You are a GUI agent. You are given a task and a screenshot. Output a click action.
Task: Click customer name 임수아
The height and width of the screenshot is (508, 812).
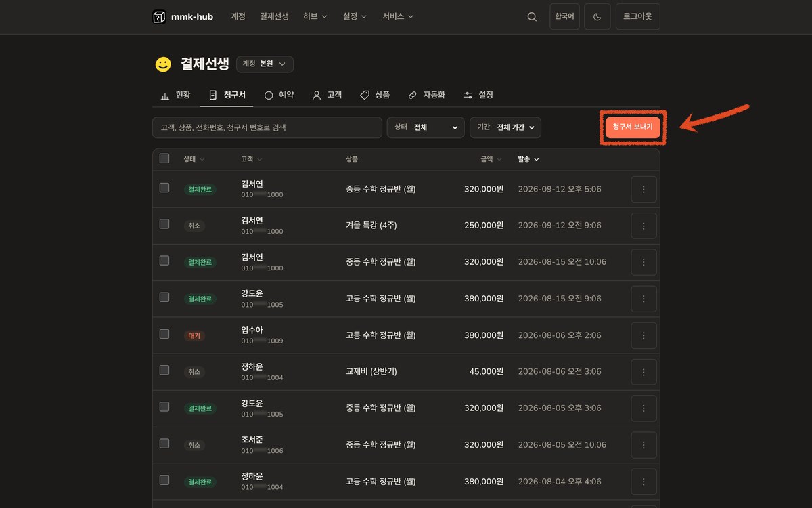(252, 330)
